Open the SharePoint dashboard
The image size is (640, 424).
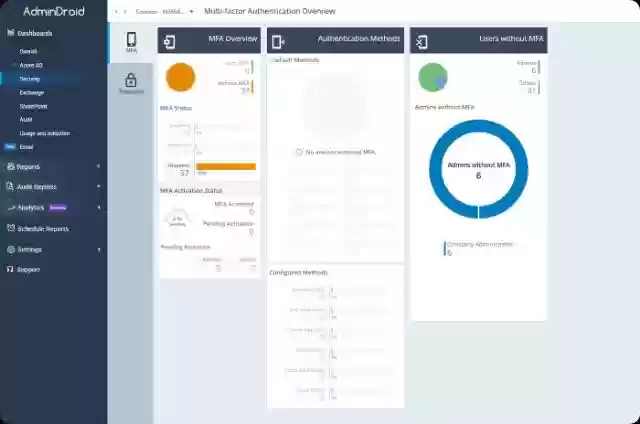tap(33, 106)
